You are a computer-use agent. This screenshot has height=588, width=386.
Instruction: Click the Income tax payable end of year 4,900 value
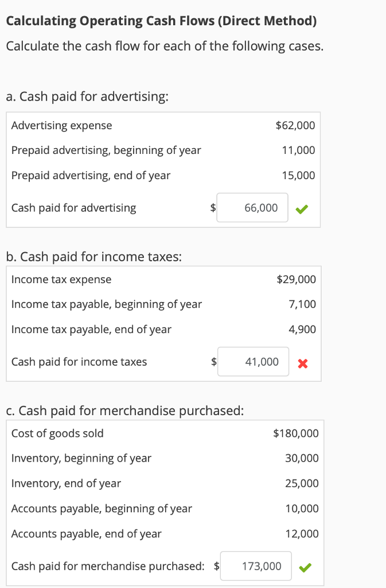(x=302, y=330)
